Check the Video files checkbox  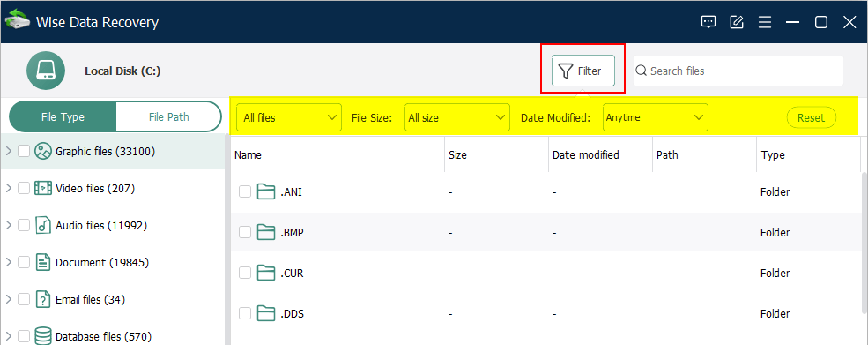click(24, 188)
